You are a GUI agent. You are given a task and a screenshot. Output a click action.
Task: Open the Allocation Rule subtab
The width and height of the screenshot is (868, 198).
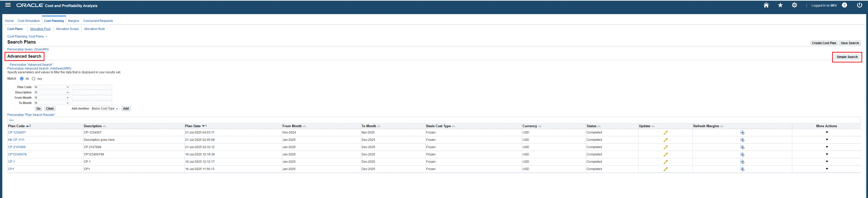94,29
